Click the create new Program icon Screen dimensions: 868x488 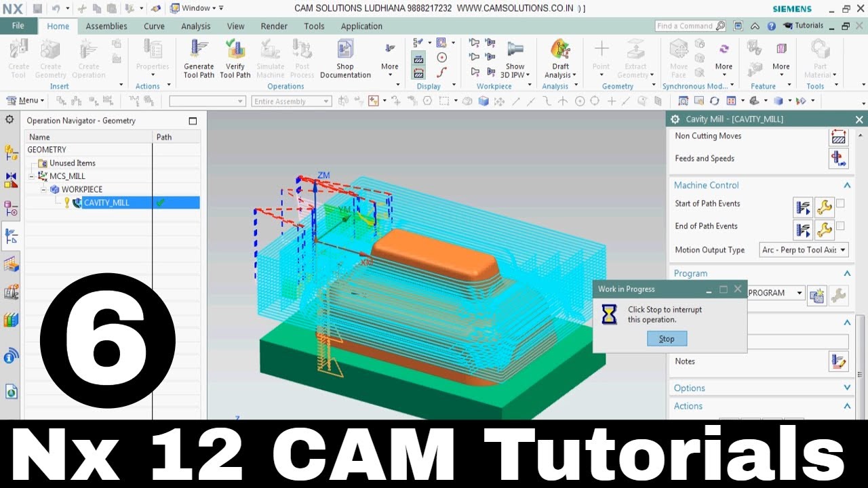coord(817,296)
